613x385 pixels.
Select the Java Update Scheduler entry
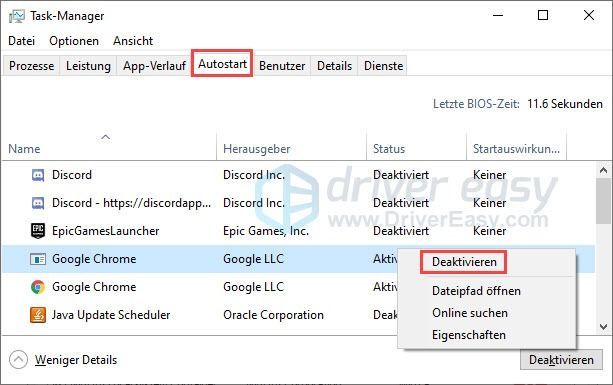(111, 315)
